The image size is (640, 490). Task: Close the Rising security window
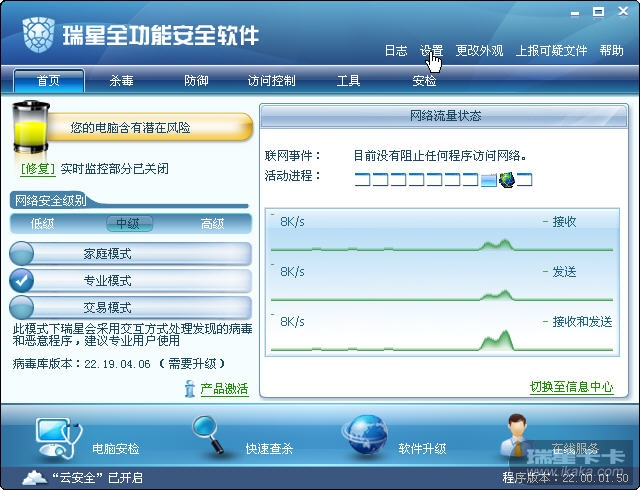click(623, 11)
